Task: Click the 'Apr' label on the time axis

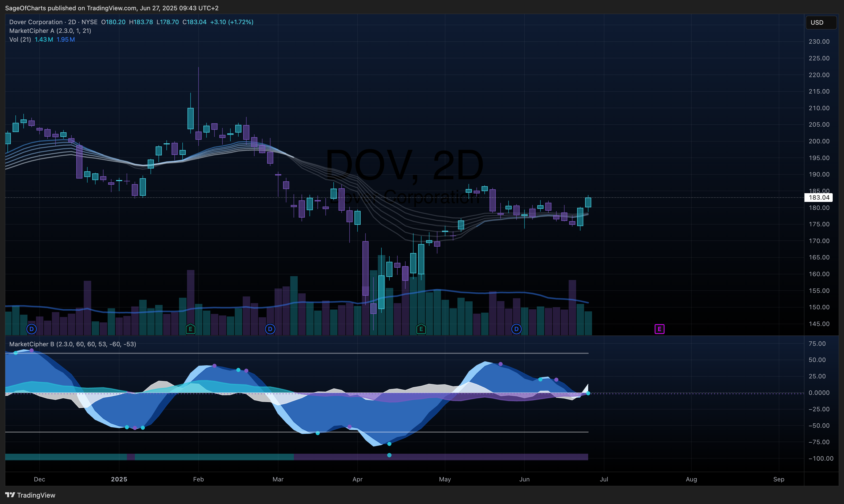Action: [x=358, y=479]
